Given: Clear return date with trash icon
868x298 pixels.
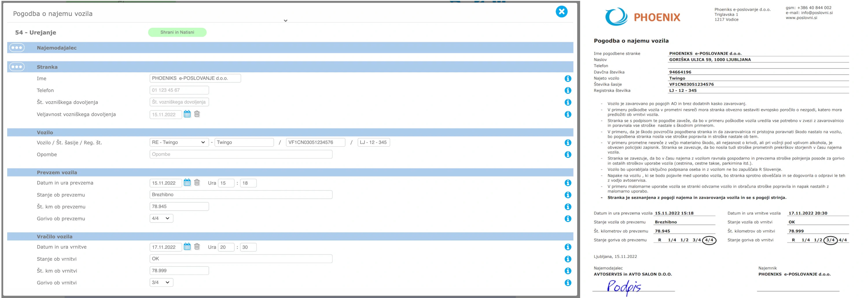Looking at the screenshot, I should click(x=197, y=247).
